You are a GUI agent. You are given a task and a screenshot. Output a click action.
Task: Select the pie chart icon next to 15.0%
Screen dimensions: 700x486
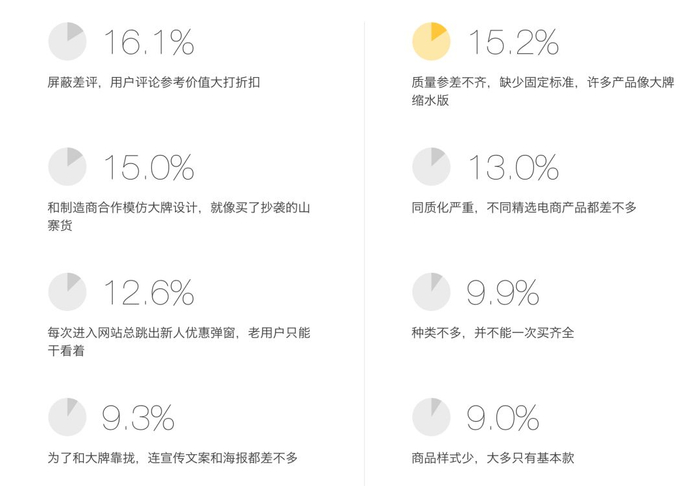click(67, 167)
